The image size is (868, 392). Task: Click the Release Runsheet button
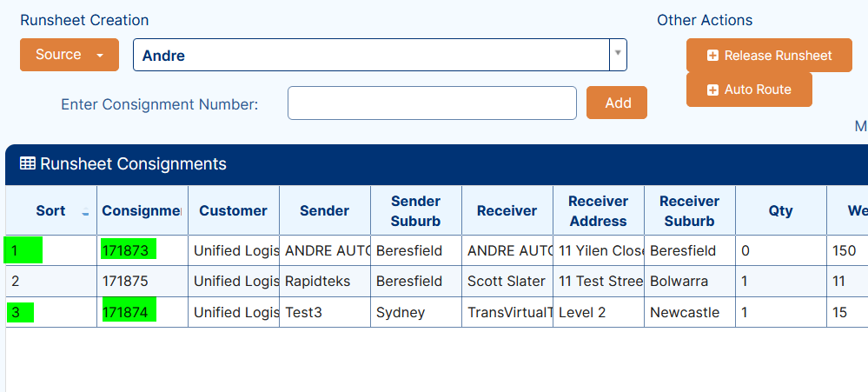click(769, 56)
